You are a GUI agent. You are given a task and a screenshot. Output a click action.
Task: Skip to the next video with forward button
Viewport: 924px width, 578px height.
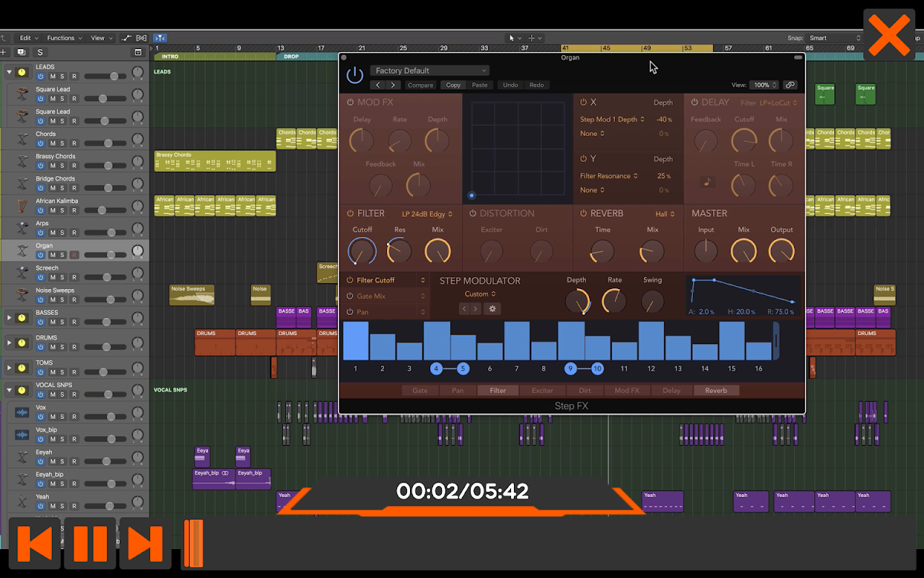tap(145, 543)
